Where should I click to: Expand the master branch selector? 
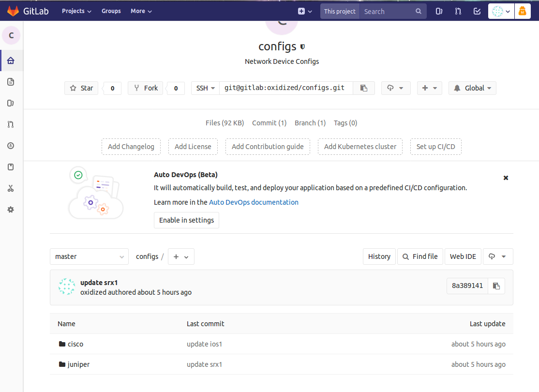(x=89, y=256)
